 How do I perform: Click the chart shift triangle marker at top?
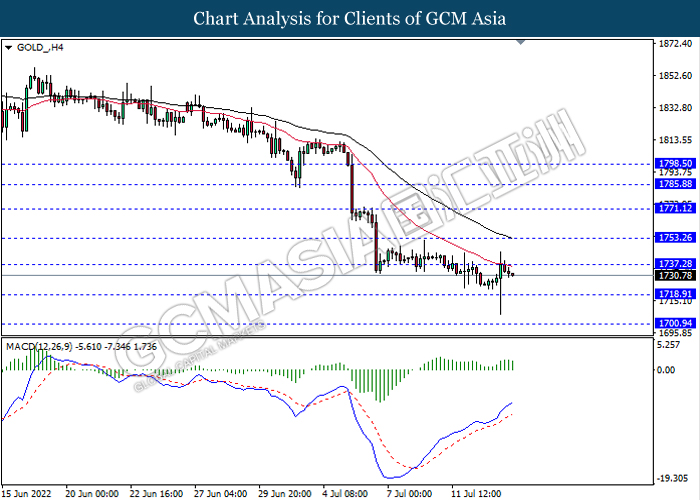(521, 42)
